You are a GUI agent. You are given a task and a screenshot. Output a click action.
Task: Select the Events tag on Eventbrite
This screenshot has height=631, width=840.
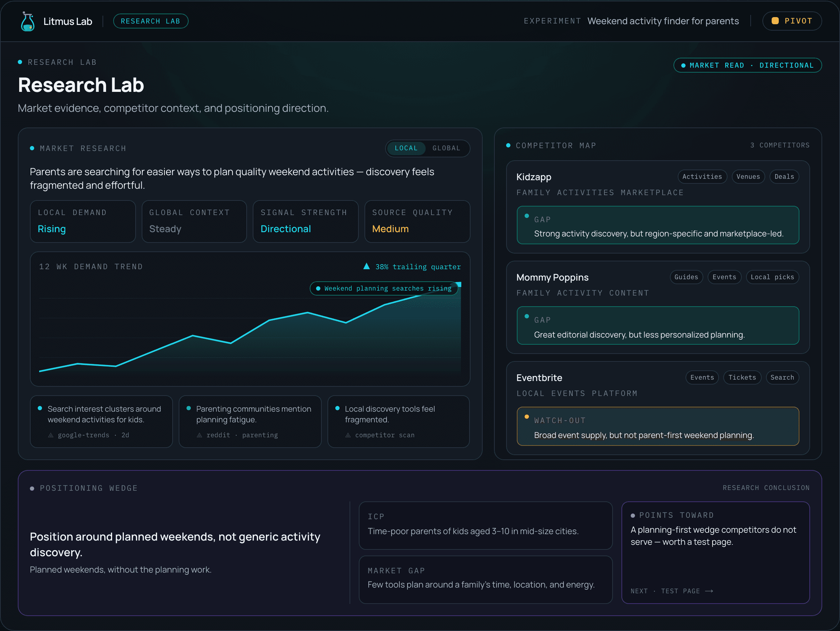click(x=702, y=377)
